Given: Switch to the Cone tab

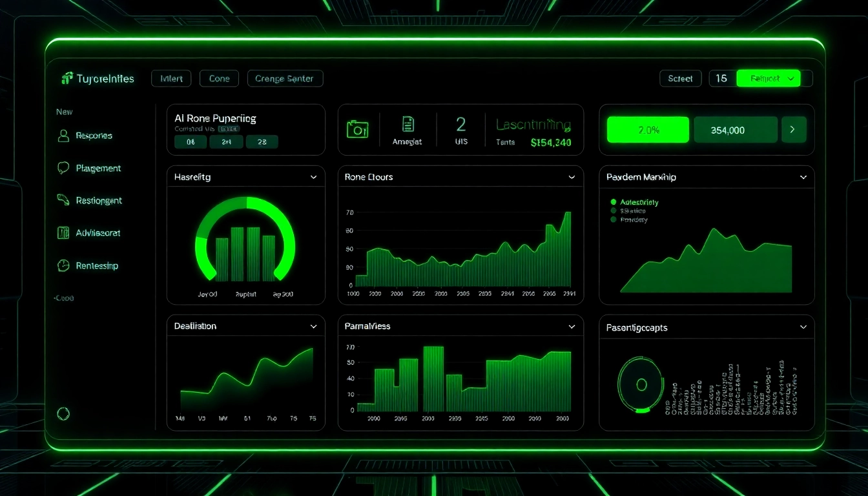Looking at the screenshot, I should click(x=219, y=79).
